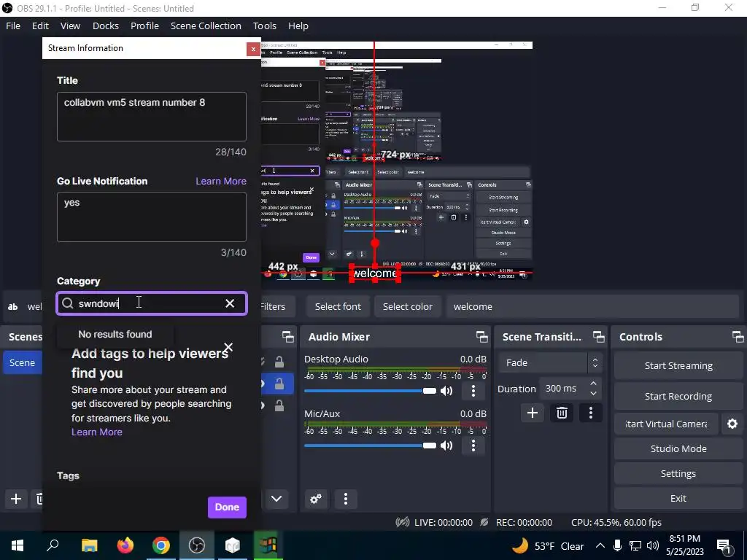Viewport: 747px width, 560px height.
Task: Toggle lock on top source
Action: [x=279, y=362]
